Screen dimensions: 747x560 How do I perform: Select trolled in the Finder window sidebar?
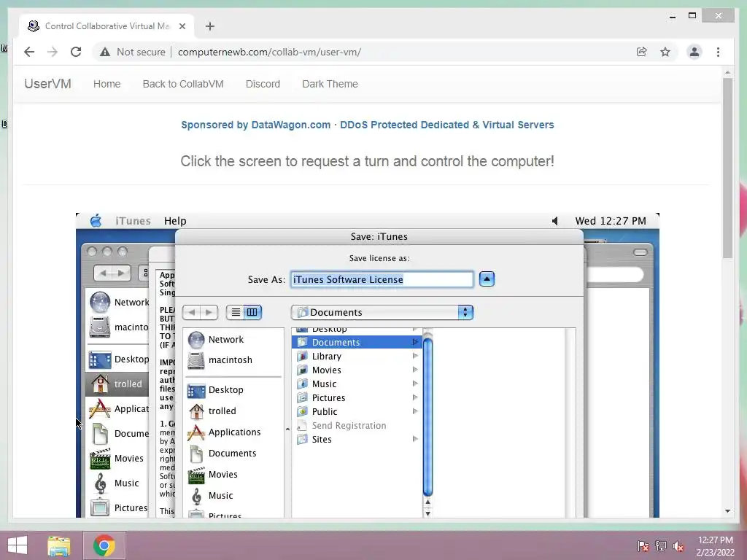[x=117, y=384]
